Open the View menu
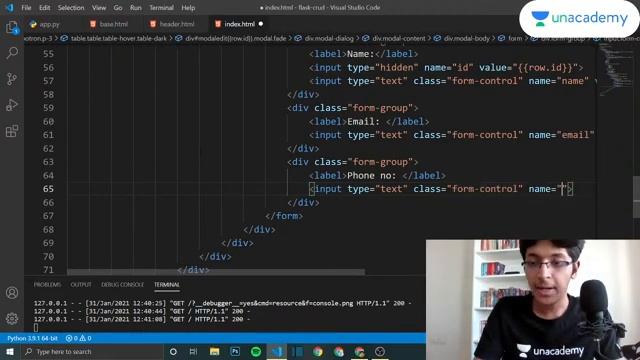This screenshot has height=360, width=640. point(99,8)
